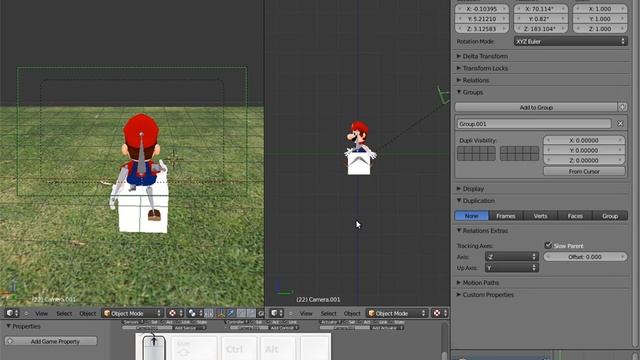640x360 pixels.
Task: Select Frames duplication option
Action: [x=506, y=216]
